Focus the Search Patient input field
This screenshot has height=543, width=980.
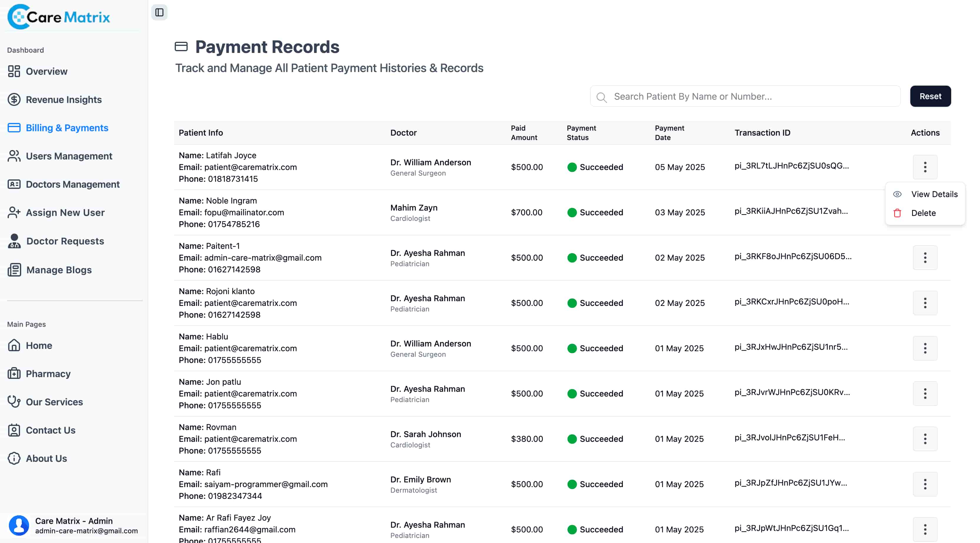pos(745,96)
